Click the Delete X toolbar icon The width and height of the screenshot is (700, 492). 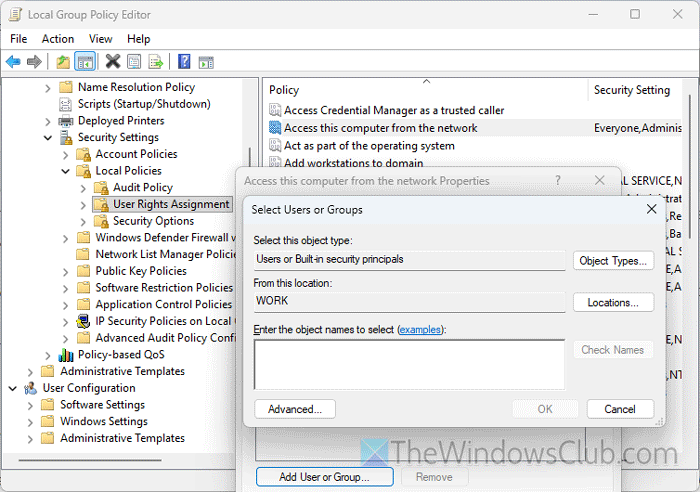[113, 61]
